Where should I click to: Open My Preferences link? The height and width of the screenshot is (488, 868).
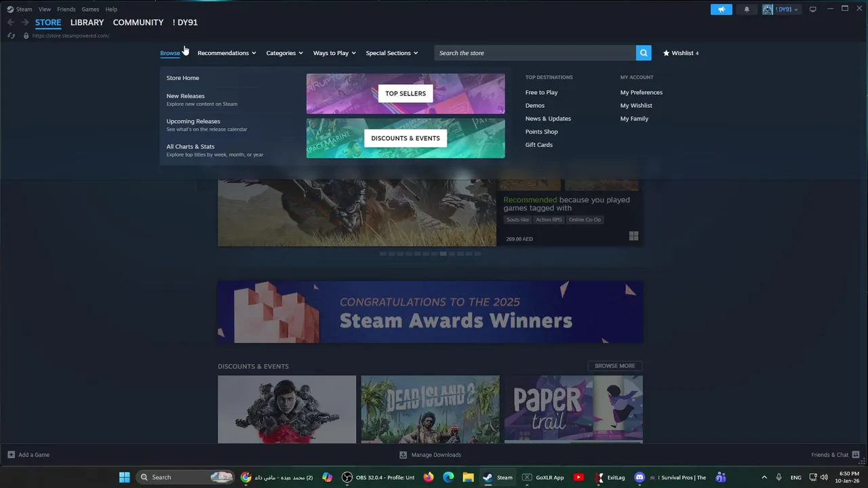[642, 92]
